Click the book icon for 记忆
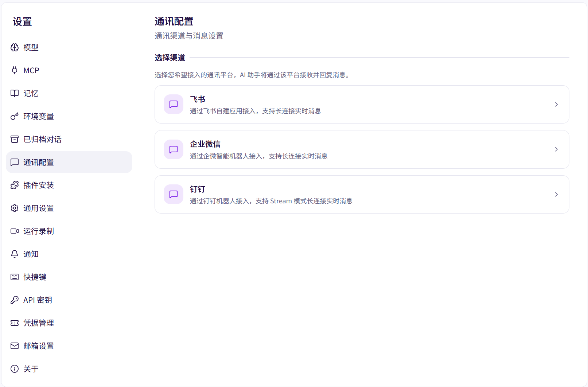Viewport: 588px width, 387px height. [15, 93]
